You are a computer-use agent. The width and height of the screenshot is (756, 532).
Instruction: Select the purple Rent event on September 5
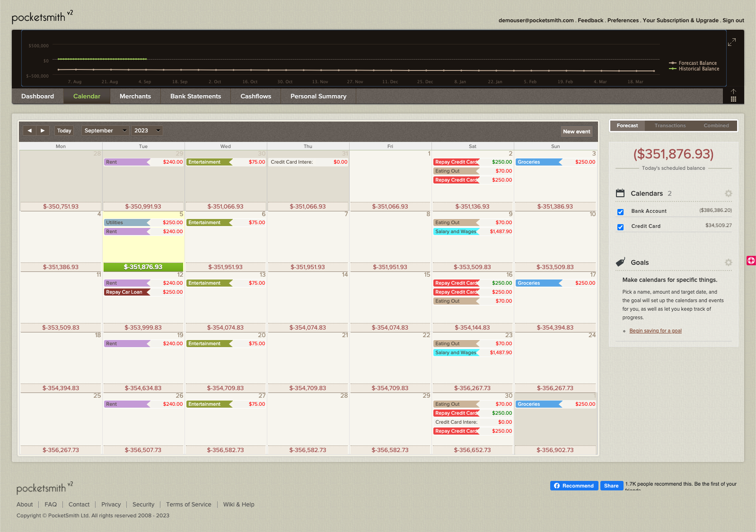(127, 232)
